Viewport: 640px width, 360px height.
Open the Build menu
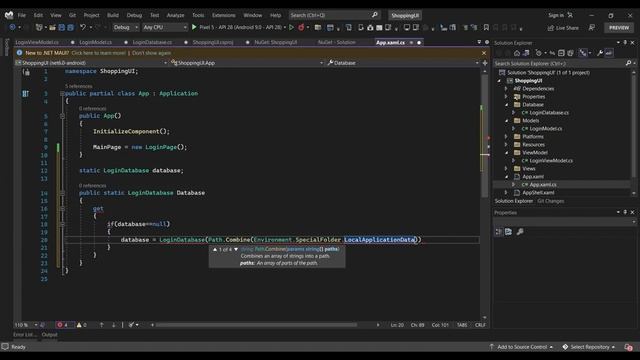coord(113,15)
